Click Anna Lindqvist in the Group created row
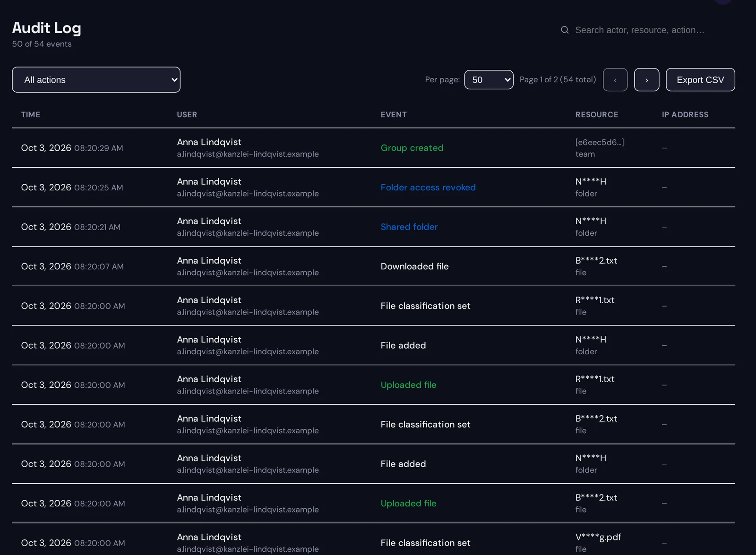The image size is (756, 555). pyautogui.click(x=209, y=142)
